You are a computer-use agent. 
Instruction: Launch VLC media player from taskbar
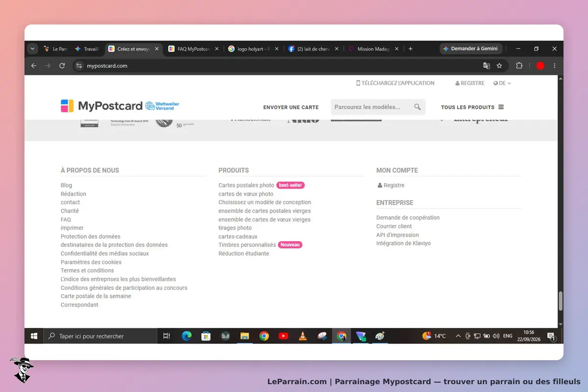coord(303,336)
